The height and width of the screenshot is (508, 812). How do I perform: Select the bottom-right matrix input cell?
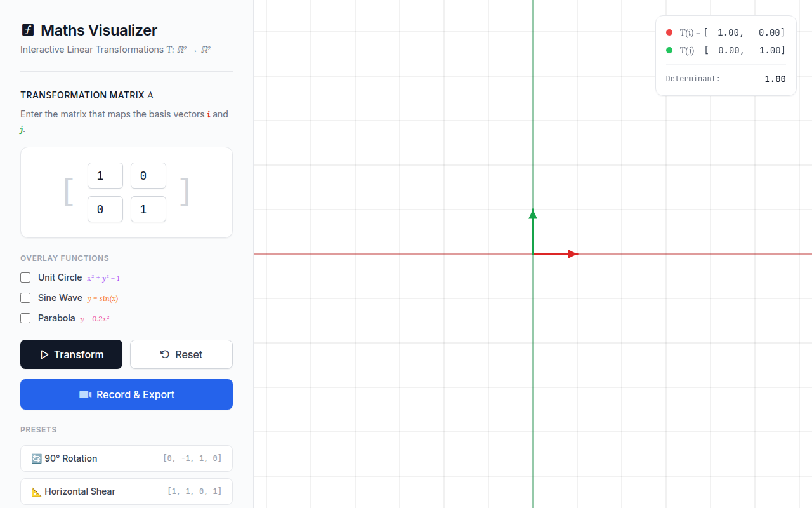[x=148, y=210]
